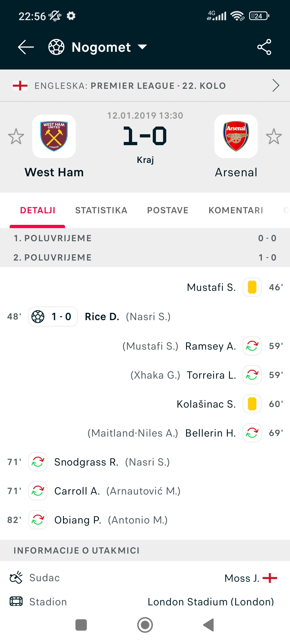This screenshot has height=644, width=290.
Task: Favorite Arsenal with the star
Action: click(274, 136)
